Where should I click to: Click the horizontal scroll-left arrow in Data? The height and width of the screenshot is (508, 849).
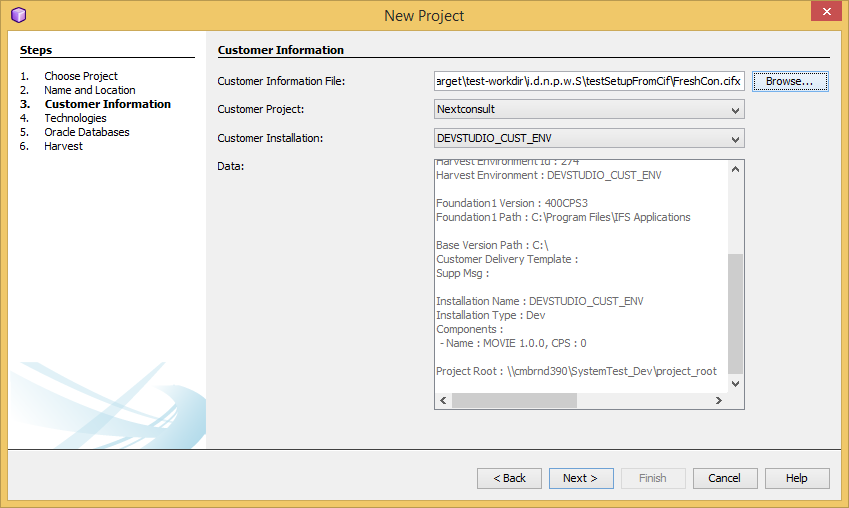[x=443, y=401]
